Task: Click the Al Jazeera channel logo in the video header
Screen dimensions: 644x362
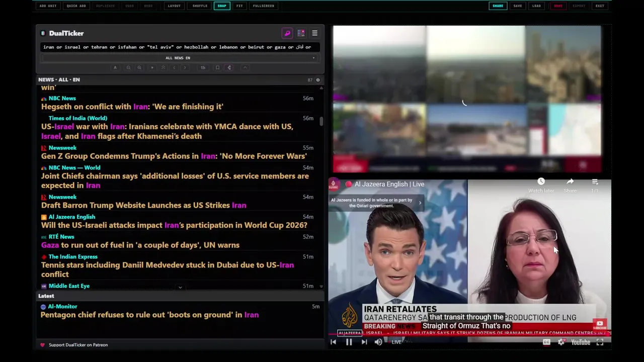Action: [334, 184]
